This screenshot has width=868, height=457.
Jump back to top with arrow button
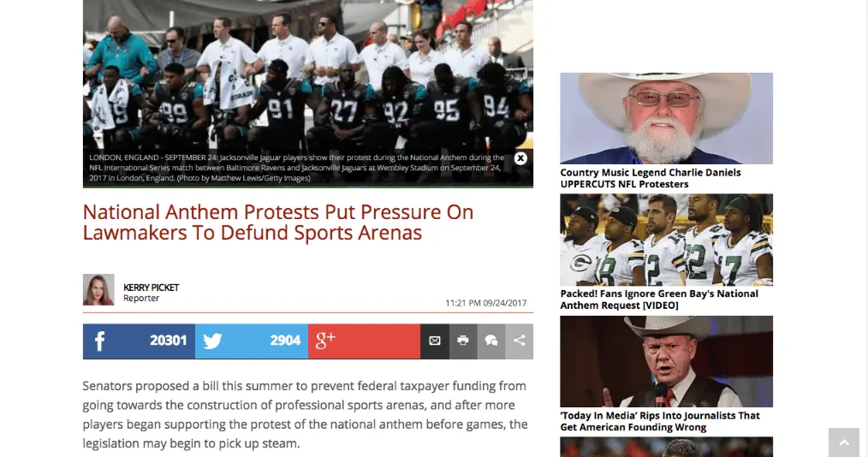[x=844, y=442]
